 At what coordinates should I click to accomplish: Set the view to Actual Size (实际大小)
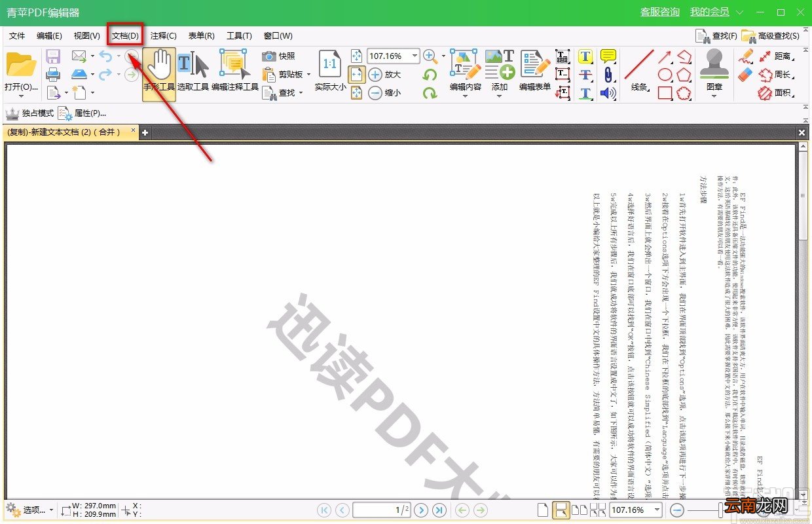coord(330,71)
